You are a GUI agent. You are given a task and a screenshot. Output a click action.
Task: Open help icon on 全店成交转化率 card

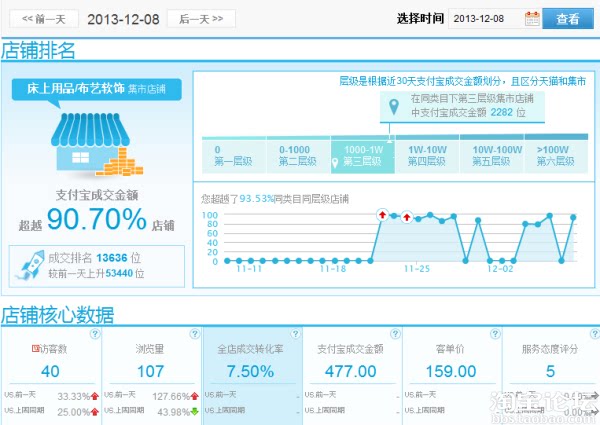[x=295, y=334]
